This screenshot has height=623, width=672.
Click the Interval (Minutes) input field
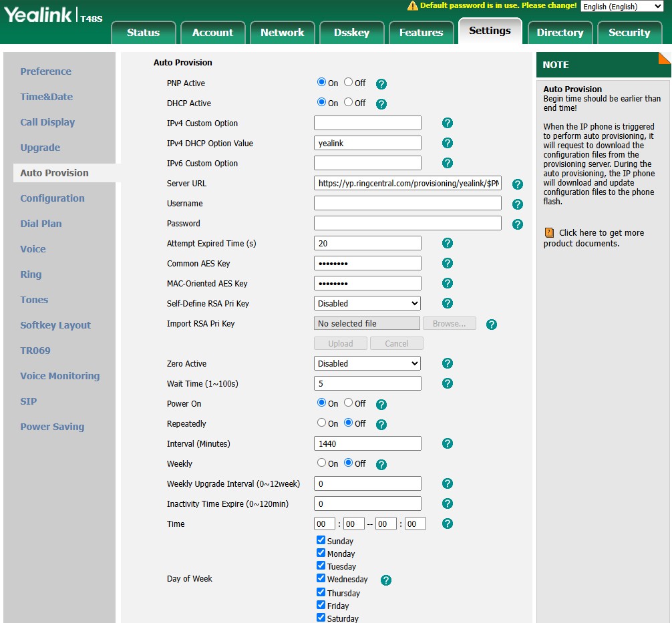point(367,443)
